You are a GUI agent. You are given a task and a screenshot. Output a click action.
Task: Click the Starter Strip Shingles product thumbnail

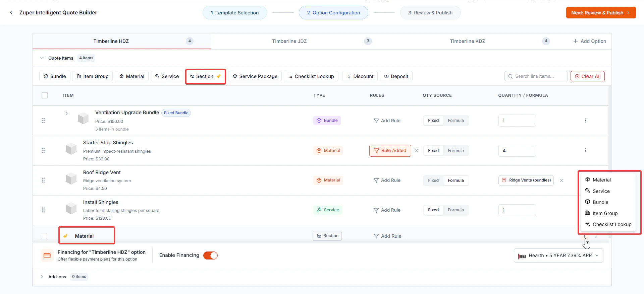pos(71,149)
